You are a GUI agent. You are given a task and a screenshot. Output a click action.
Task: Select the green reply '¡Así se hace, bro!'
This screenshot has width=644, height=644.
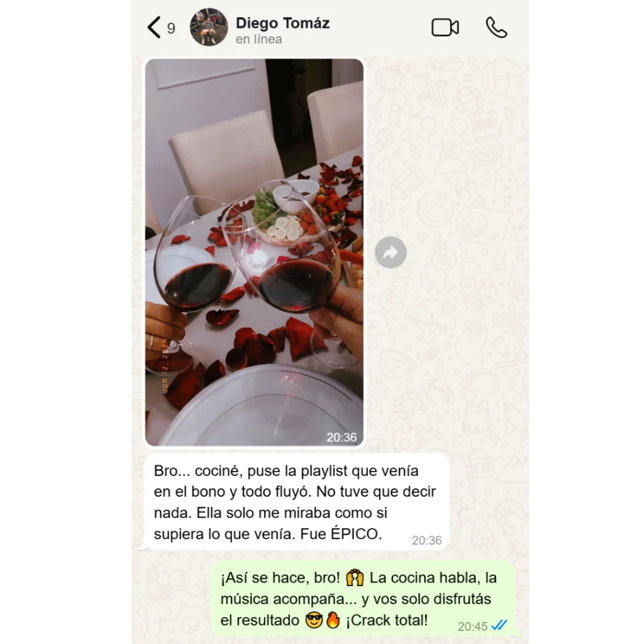[x=363, y=599]
